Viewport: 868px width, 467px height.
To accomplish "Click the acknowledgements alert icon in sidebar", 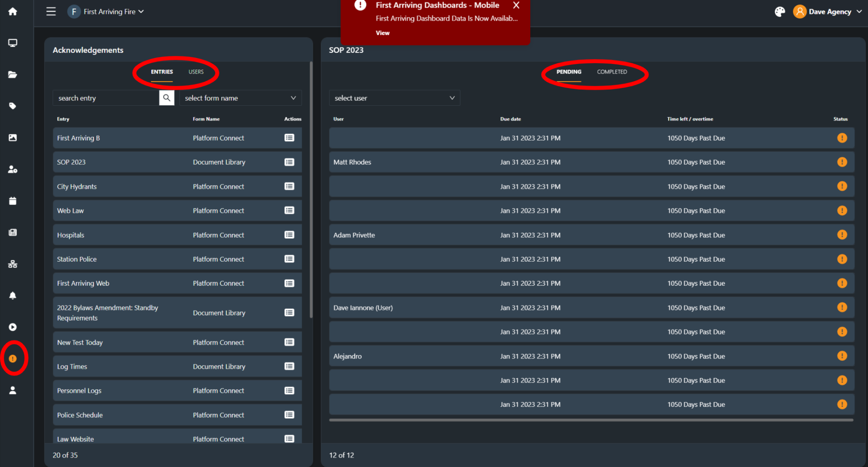I will (x=13, y=359).
